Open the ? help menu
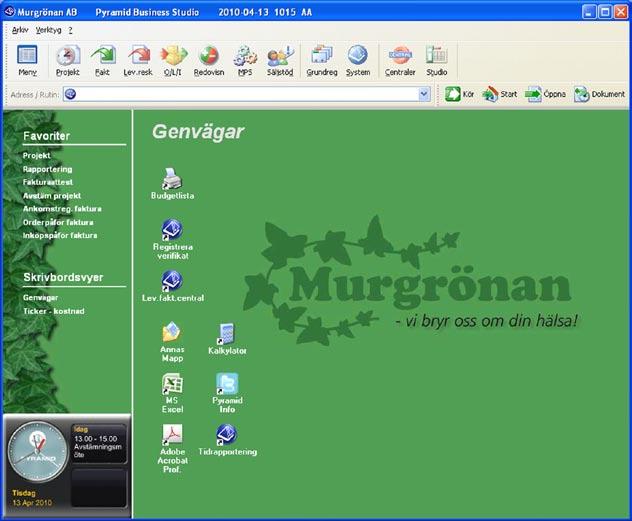The height and width of the screenshot is (521, 632). [x=70, y=30]
